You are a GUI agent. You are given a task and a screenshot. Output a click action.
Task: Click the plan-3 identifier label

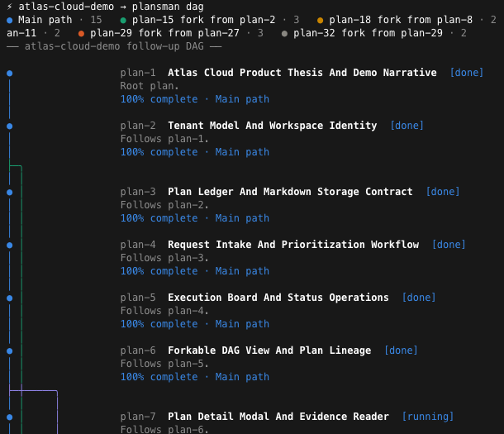[138, 192]
